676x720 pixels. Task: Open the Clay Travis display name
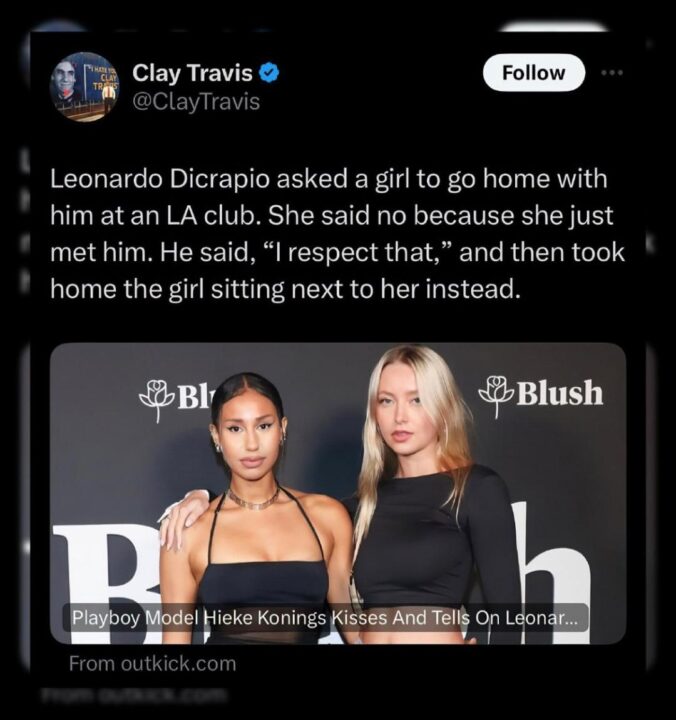(192, 73)
